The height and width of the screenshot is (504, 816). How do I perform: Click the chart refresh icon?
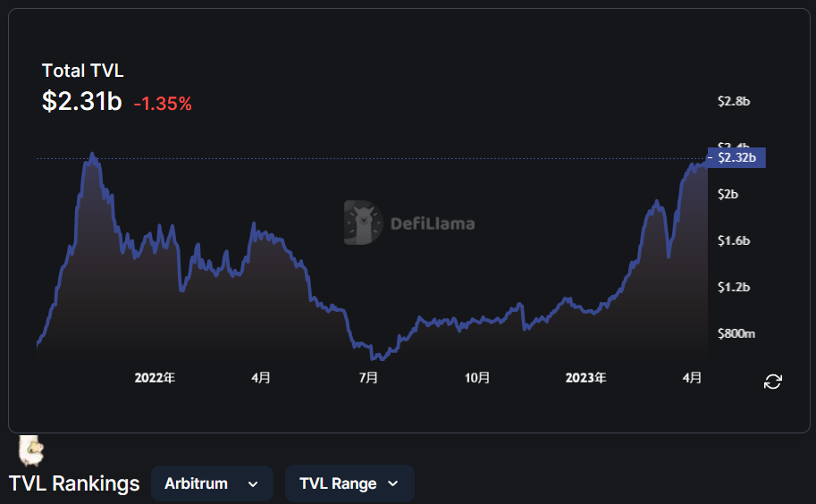[773, 382]
